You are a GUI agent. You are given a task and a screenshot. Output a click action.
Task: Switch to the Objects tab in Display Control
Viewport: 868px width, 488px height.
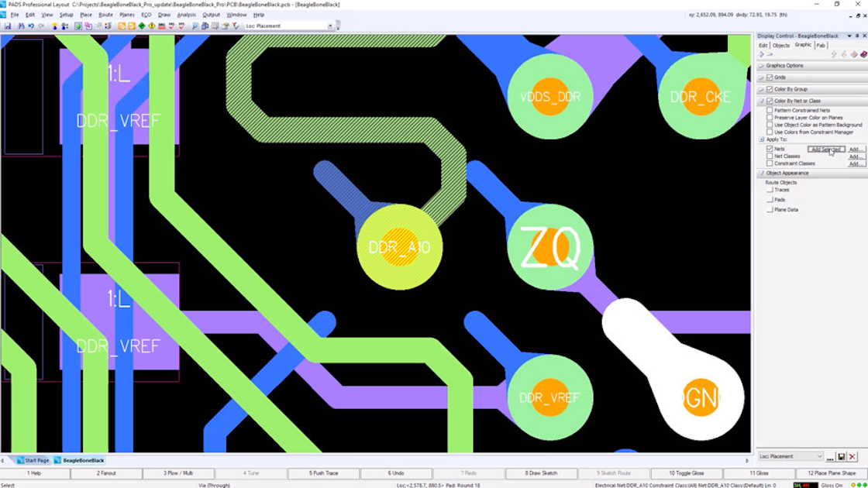tap(780, 44)
